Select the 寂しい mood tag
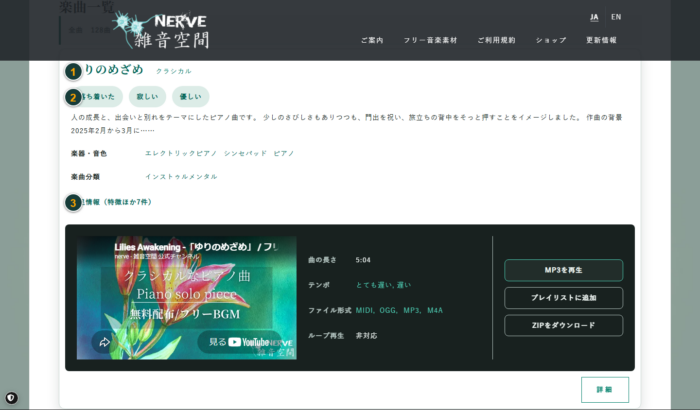This screenshot has height=410, width=700. 147,96
